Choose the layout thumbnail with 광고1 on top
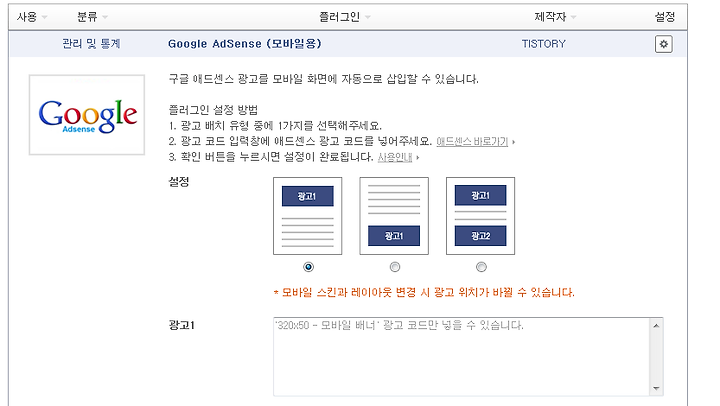Screen dimensions: 720x406 click(x=308, y=216)
